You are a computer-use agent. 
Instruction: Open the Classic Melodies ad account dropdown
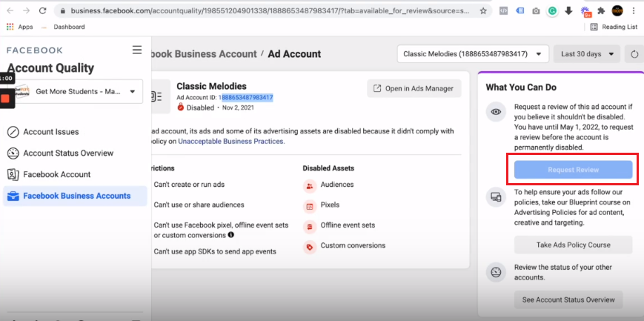click(x=473, y=54)
